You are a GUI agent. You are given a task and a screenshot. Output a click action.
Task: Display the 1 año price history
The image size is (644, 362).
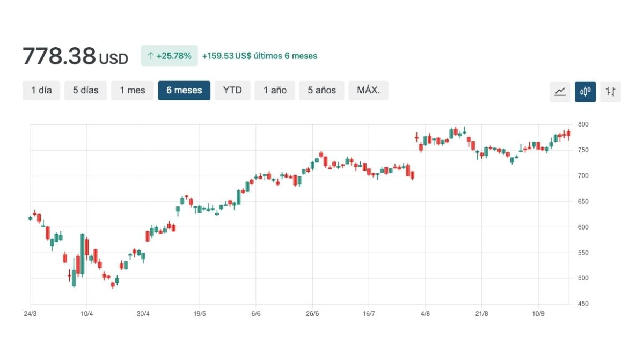[x=275, y=91]
